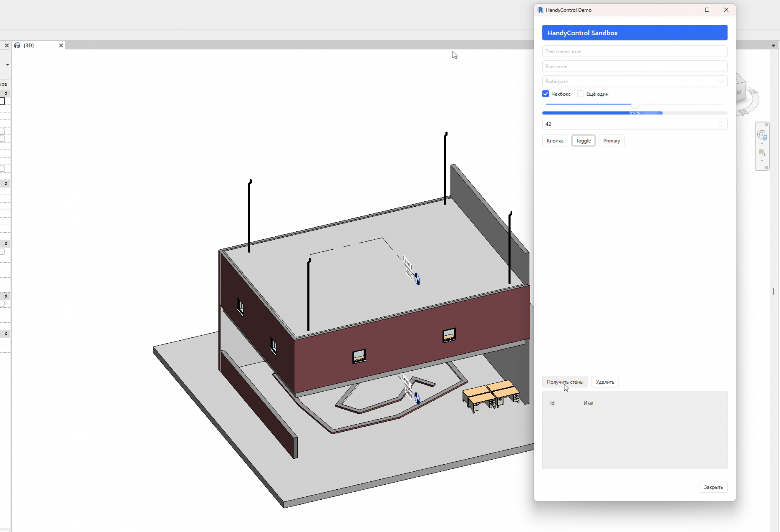
Task: Click the BACK face of the ViewCube
Action: (739, 91)
